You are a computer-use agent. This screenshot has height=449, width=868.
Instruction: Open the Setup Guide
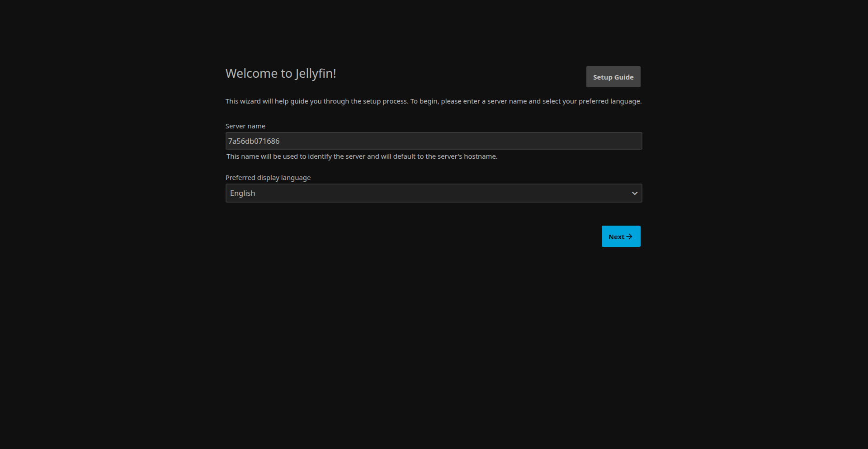click(613, 77)
